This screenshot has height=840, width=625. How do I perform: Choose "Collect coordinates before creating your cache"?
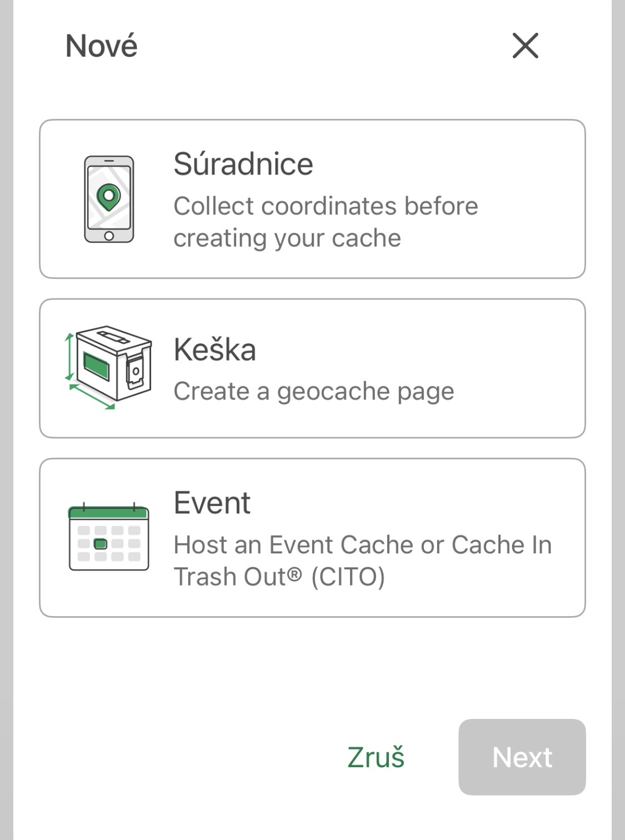[326, 222]
